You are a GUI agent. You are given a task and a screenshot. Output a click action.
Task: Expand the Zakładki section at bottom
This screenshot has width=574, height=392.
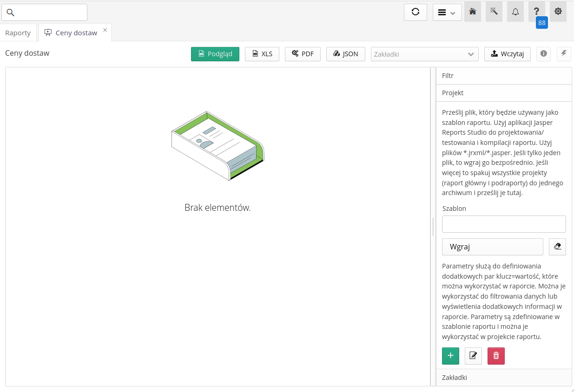coord(503,378)
